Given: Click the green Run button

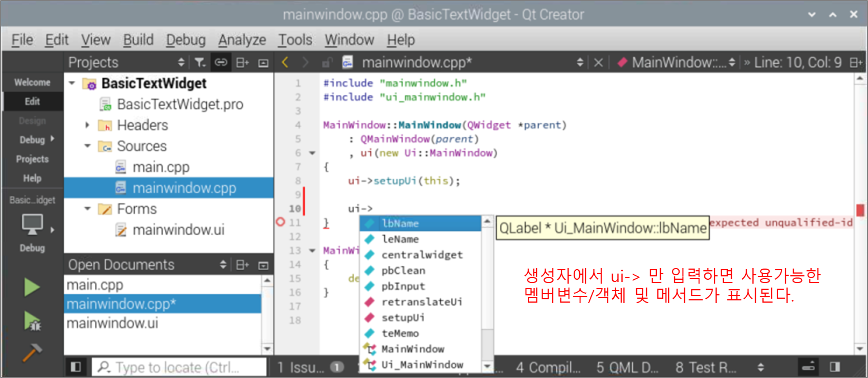Looking at the screenshot, I should click(32, 288).
